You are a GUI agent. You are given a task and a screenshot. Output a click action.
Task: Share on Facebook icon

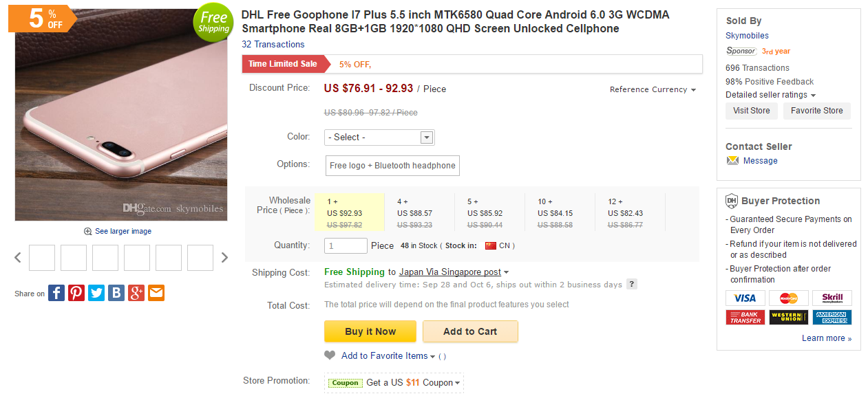(x=56, y=293)
